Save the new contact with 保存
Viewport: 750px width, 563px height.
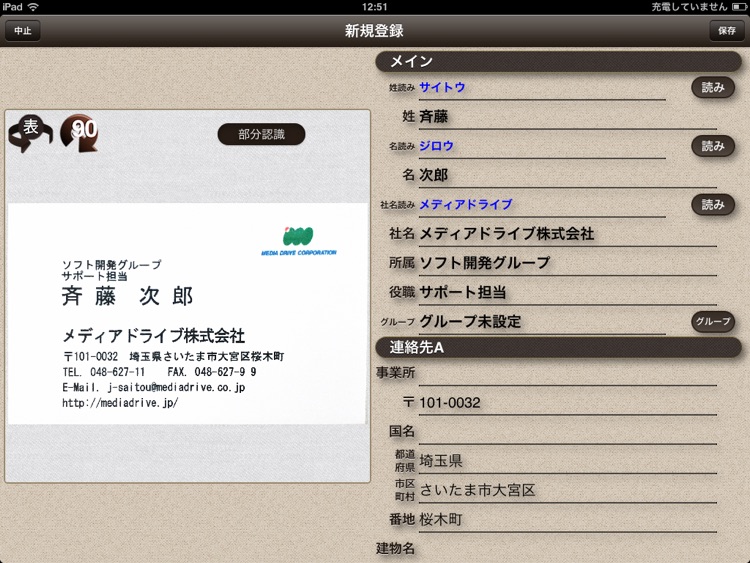727,31
